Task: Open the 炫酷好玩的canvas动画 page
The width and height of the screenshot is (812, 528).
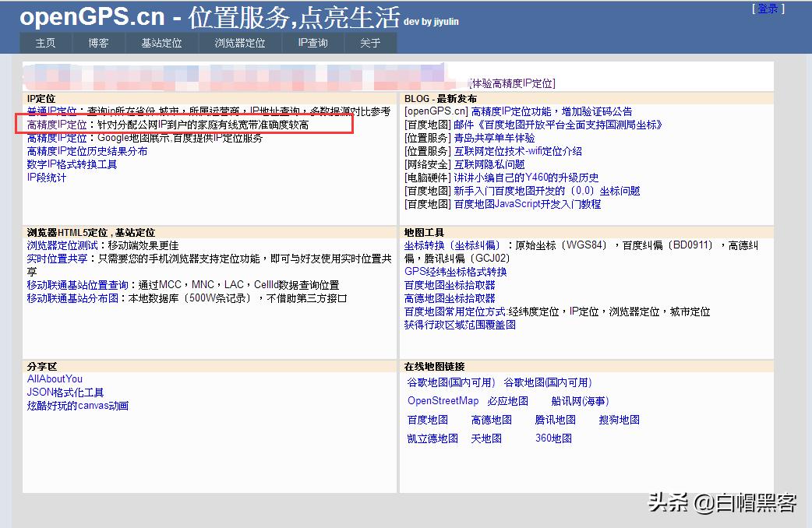Action: click(x=76, y=404)
